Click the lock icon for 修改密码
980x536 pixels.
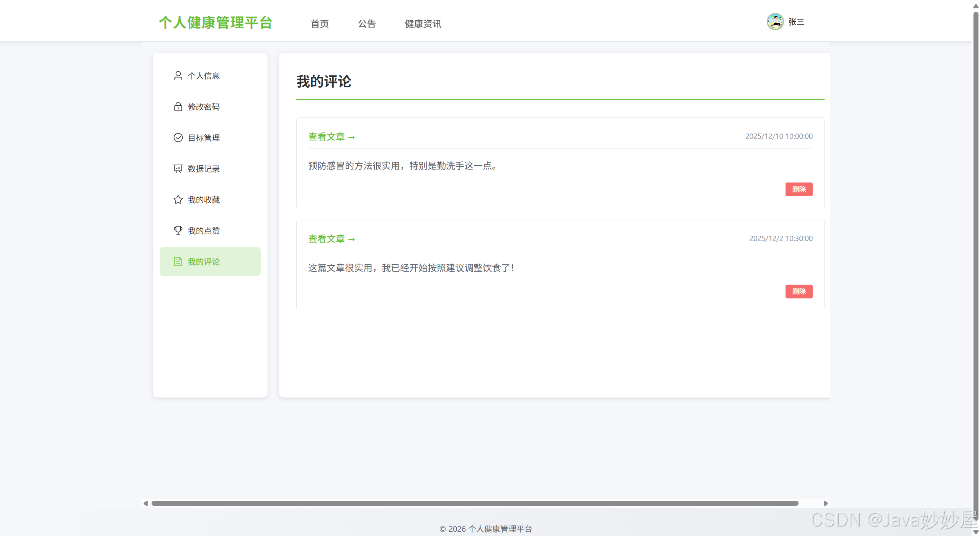pos(178,106)
